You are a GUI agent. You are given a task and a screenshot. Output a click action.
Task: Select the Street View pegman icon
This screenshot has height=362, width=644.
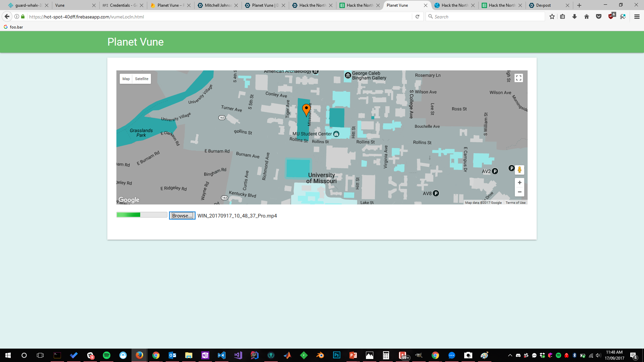click(519, 170)
